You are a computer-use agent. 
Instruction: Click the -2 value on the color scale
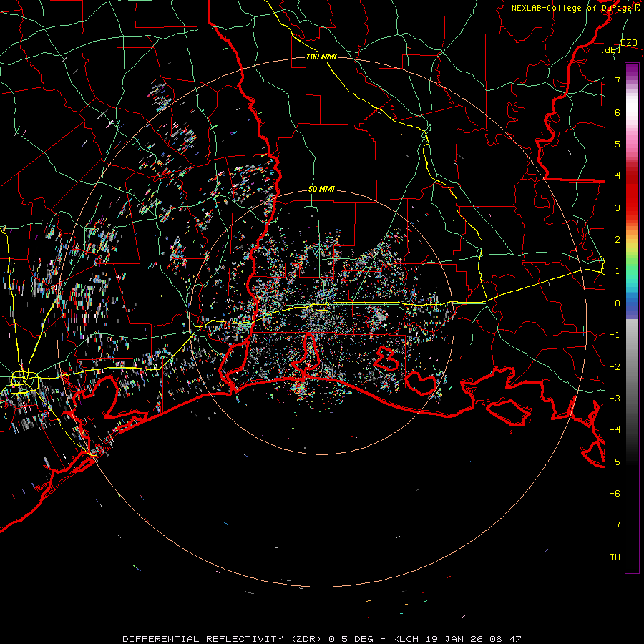point(615,367)
